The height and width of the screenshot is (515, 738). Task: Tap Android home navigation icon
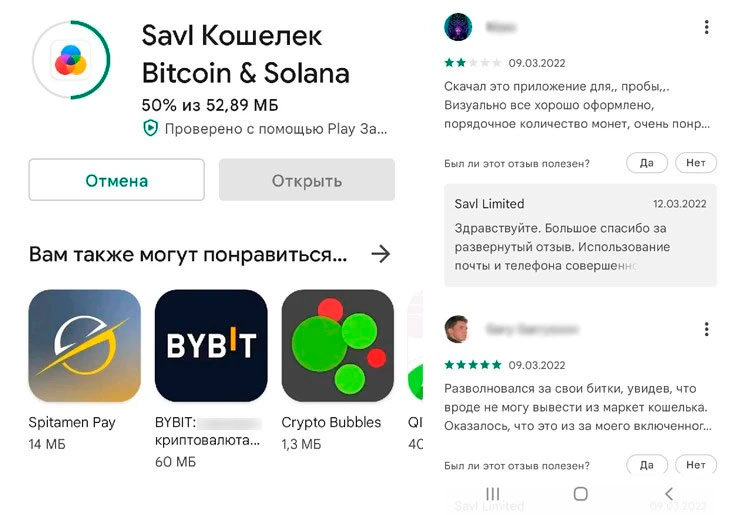[x=580, y=493]
